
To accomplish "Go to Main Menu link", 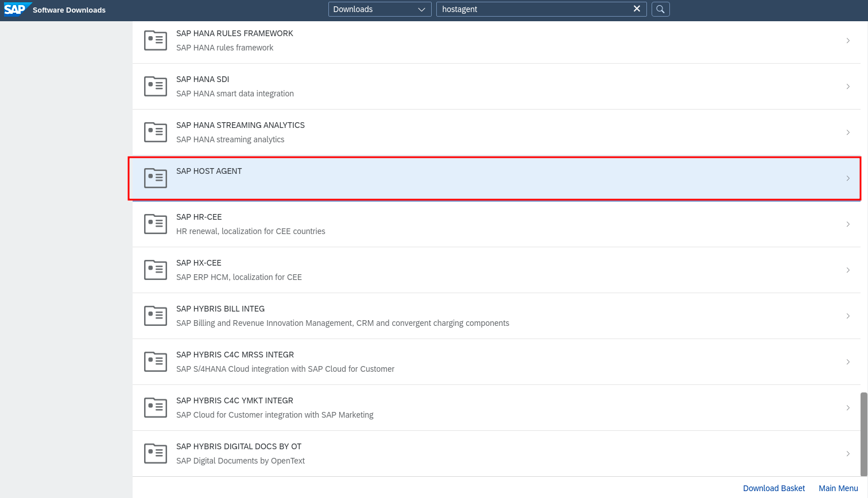I will point(838,488).
